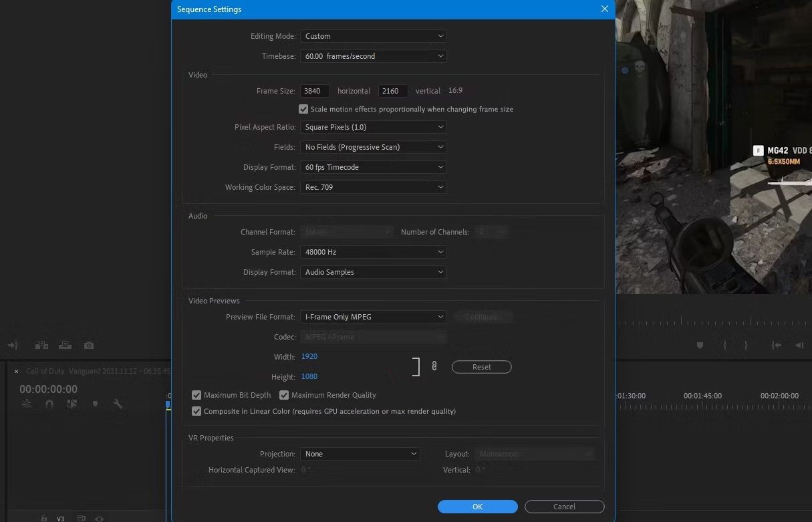Open the Working Color Space dropdown
The height and width of the screenshot is (522, 812).
pos(373,187)
